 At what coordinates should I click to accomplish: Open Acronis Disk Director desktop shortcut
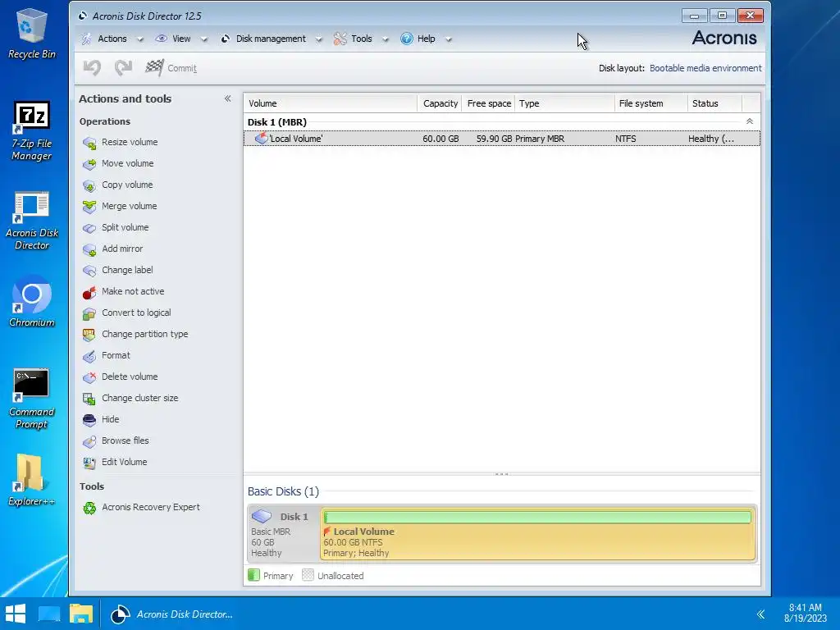click(32, 221)
